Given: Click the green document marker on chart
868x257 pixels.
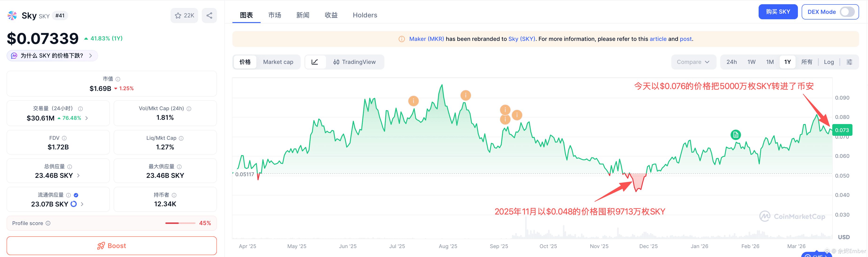Looking at the screenshot, I should [736, 135].
